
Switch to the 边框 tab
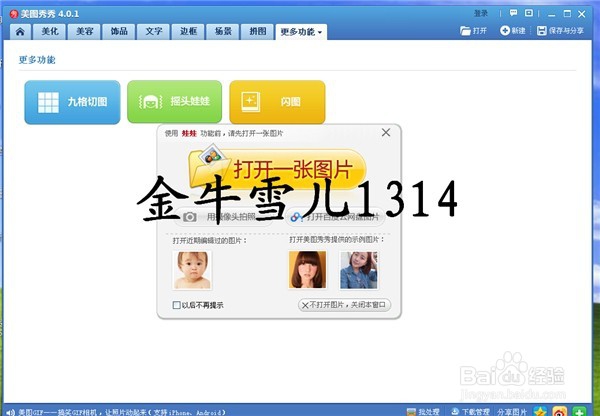pyautogui.click(x=188, y=32)
